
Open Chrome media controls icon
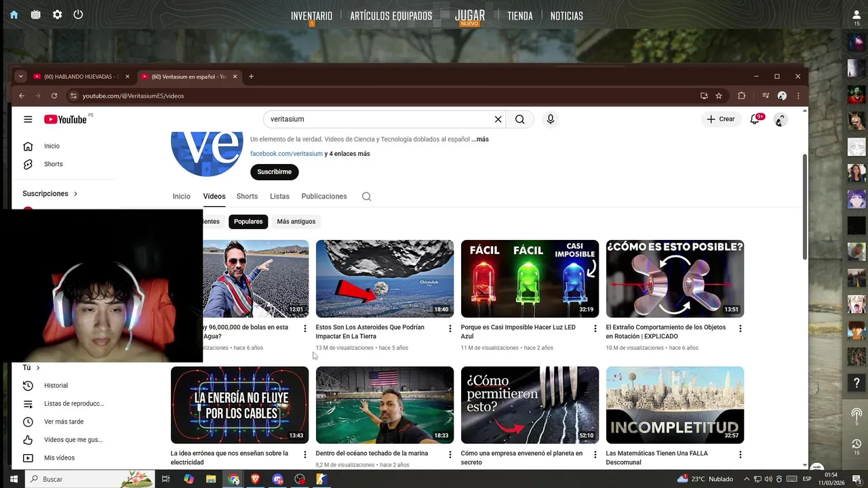pos(766,96)
